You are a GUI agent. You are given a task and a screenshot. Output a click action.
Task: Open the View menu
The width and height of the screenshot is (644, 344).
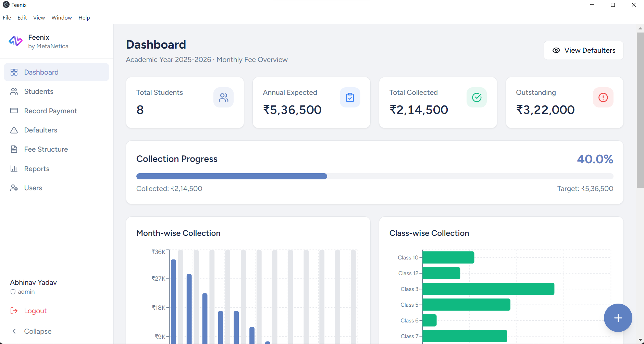[x=39, y=18]
